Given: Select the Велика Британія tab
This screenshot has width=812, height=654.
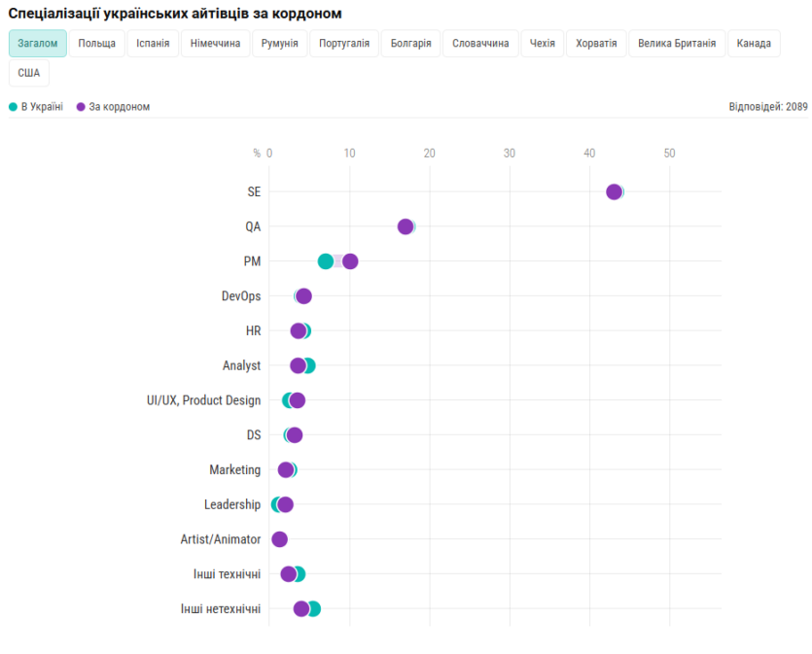Looking at the screenshot, I should pos(678,44).
